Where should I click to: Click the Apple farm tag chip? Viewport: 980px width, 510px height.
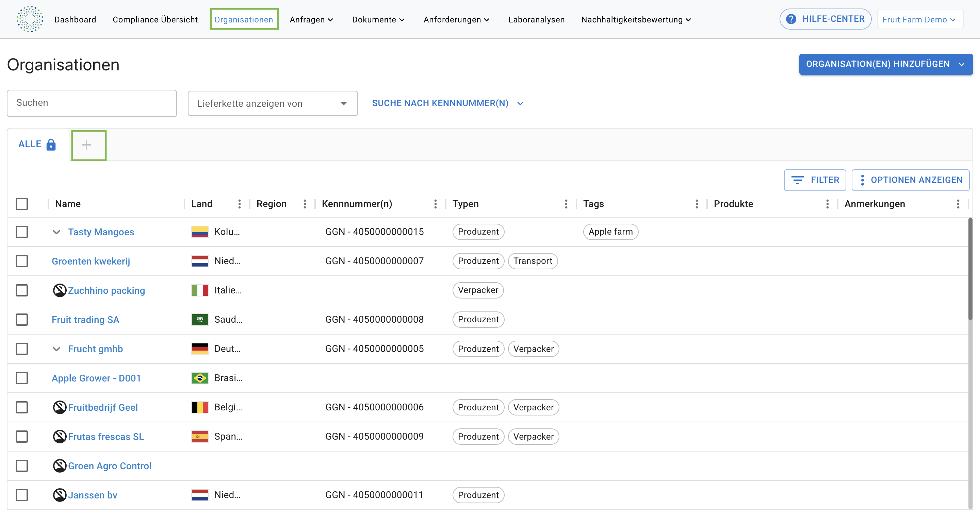[x=610, y=232]
